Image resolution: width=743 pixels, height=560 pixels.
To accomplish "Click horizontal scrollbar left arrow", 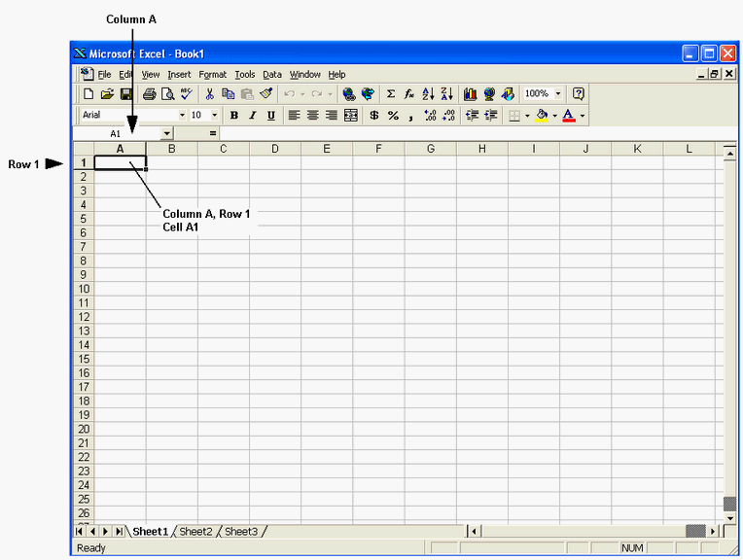I will pyautogui.click(x=474, y=532).
